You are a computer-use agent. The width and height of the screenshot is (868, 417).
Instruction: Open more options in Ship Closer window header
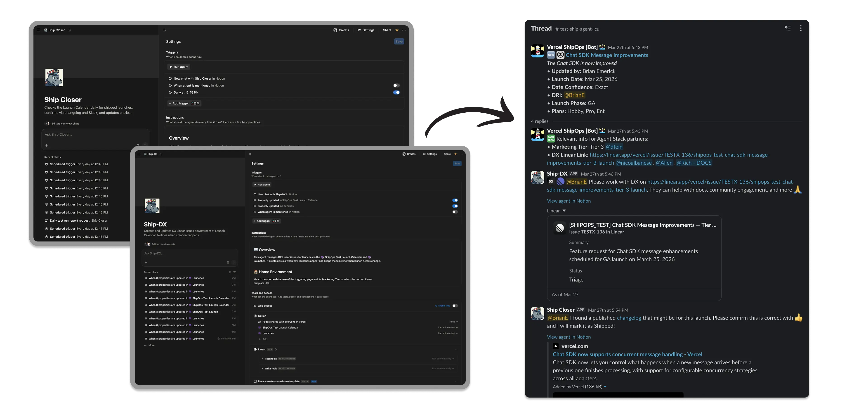pos(404,30)
